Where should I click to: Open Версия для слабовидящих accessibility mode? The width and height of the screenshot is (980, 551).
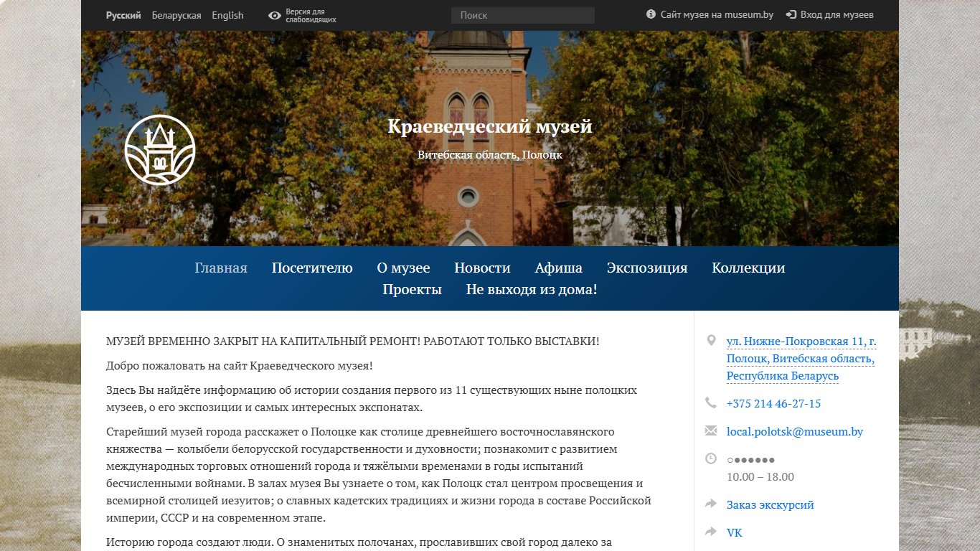311,16
